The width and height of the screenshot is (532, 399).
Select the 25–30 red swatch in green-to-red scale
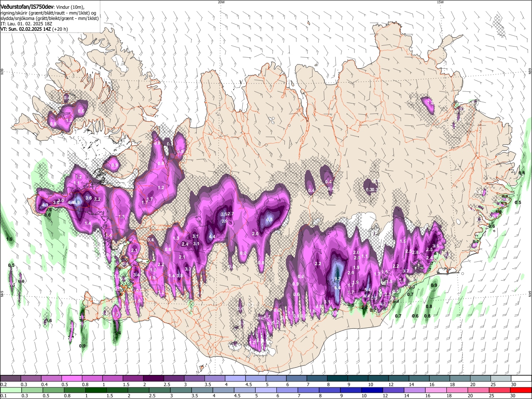(500, 390)
